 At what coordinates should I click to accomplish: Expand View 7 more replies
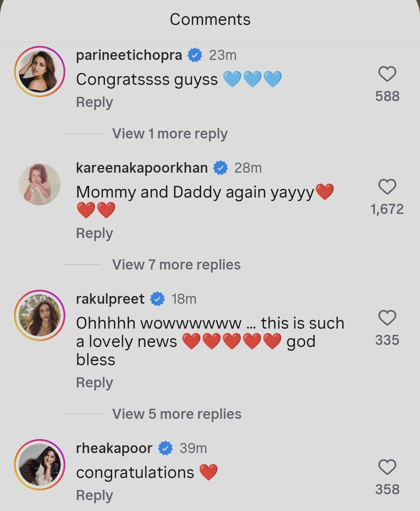click(x=177, y=264)
